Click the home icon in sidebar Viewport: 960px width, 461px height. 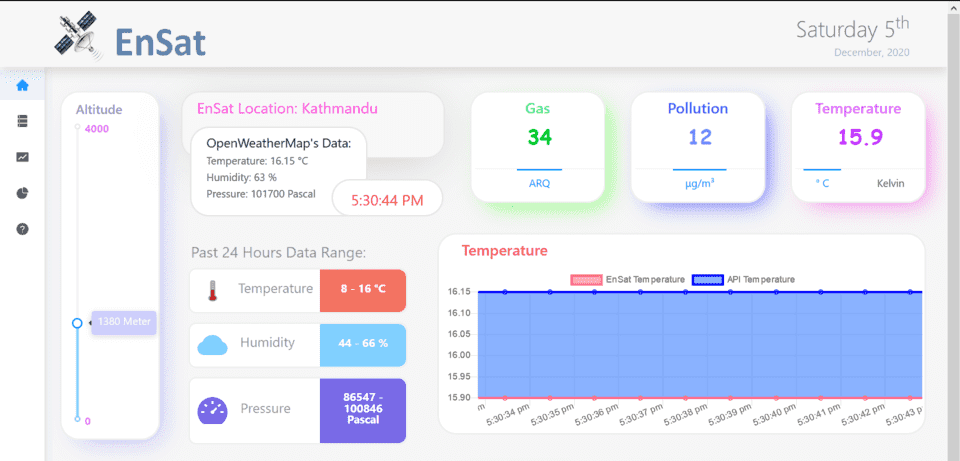22,85
